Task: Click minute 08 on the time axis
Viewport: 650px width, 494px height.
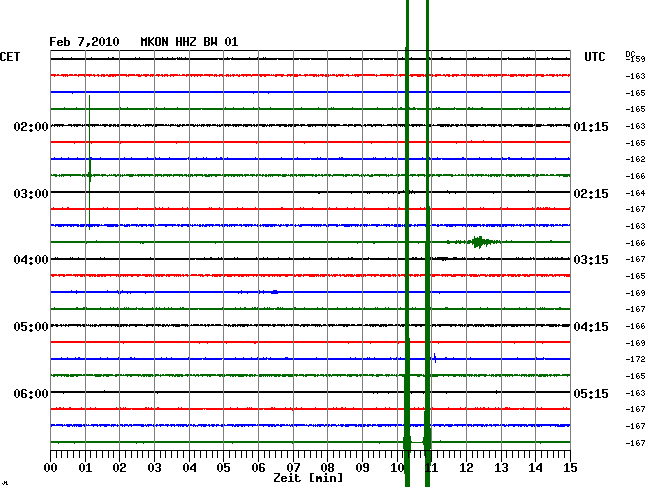Action: pyautogui.click(x=327, y=467)
